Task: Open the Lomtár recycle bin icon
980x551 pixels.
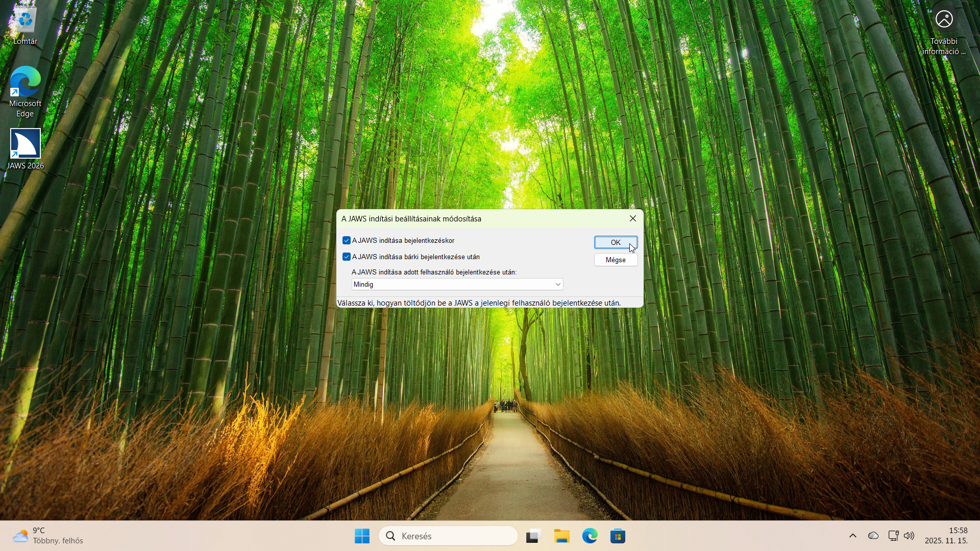Action: click(x=25, y=26)
